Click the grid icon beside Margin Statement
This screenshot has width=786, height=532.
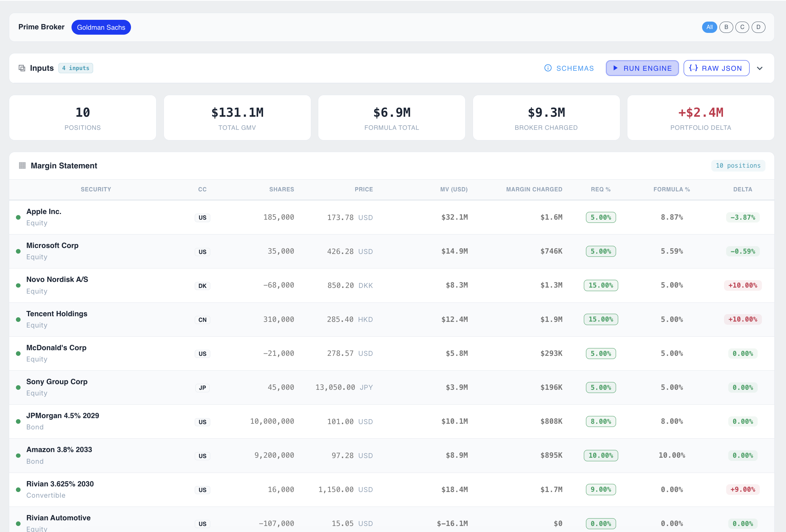(x=22, y=166)
